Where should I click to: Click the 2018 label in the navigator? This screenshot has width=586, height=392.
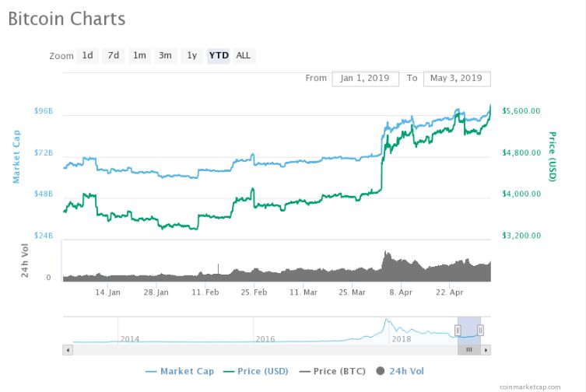click(402, 339)
